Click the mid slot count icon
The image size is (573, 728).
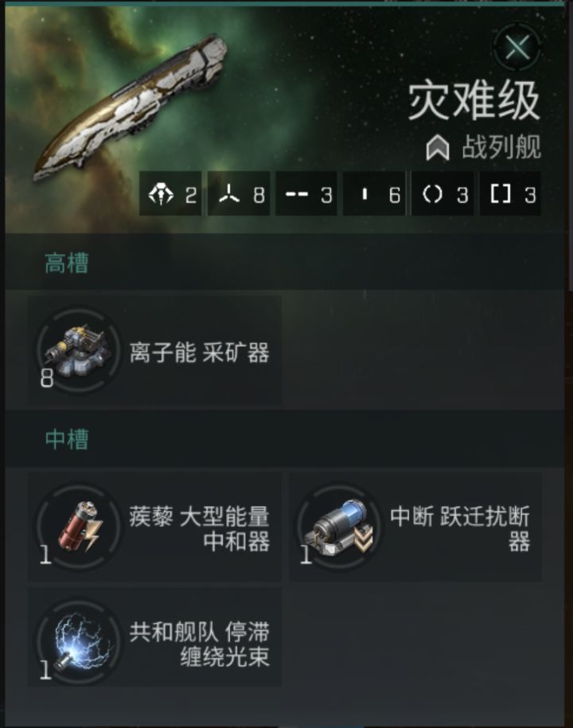coord(297,194)
